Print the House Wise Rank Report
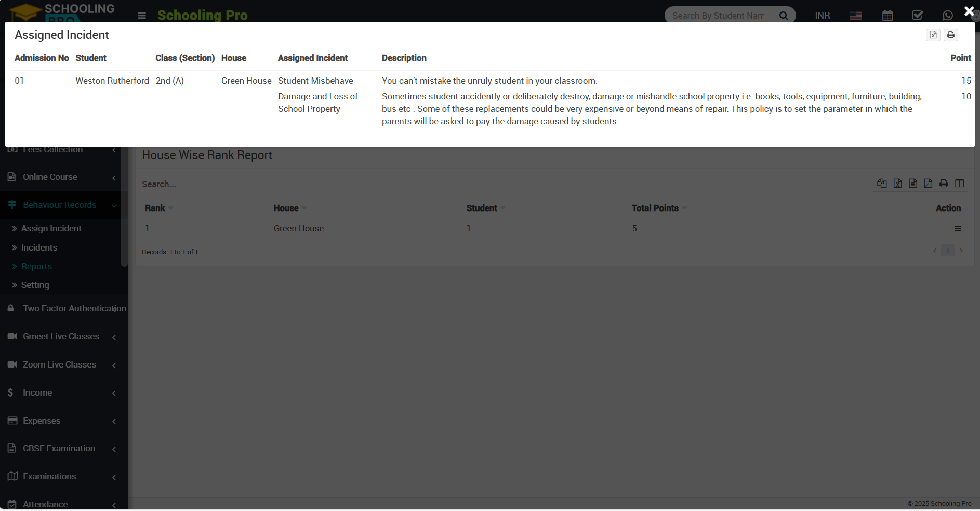This screenshot has width=980, height=511. (944, 184)
